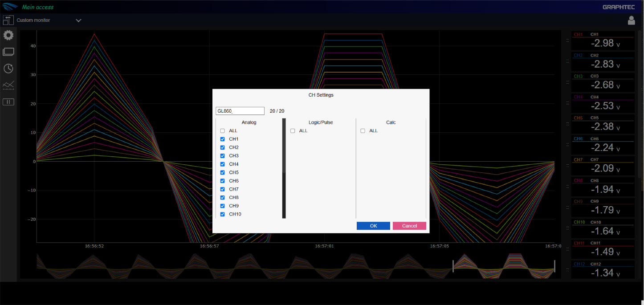This screenshot has width=644, height=305.
Task: Uncheck the CH3 checkbox
Action: 222,156
